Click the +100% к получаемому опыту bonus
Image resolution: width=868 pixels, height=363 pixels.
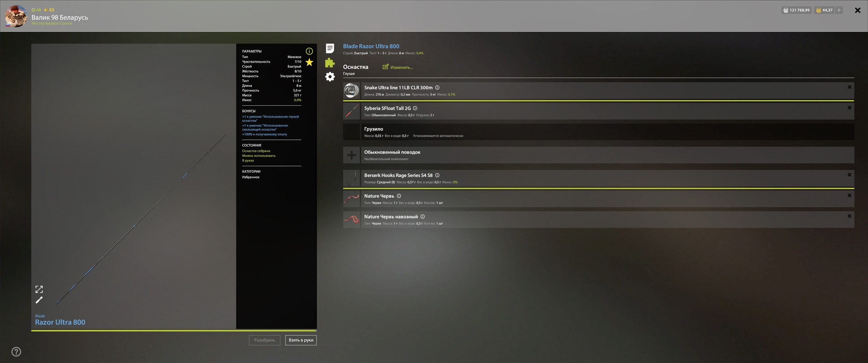coord(264,134)
